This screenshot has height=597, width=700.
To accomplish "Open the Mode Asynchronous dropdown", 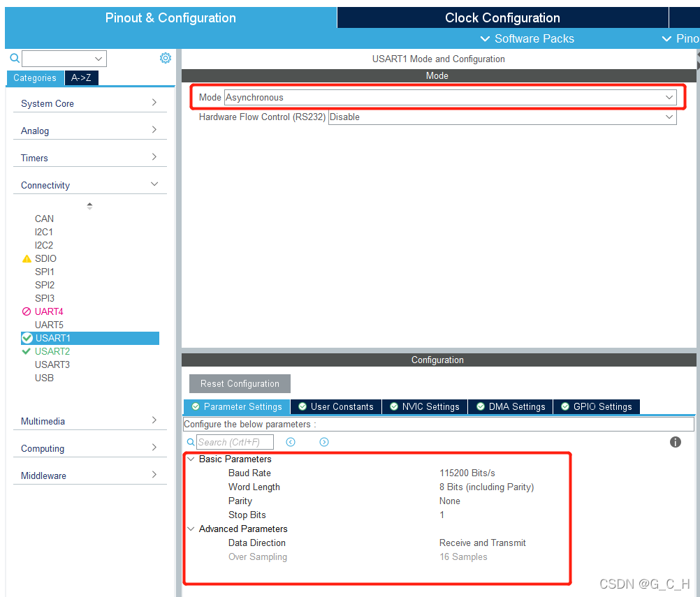I will (x=451, y=97).
